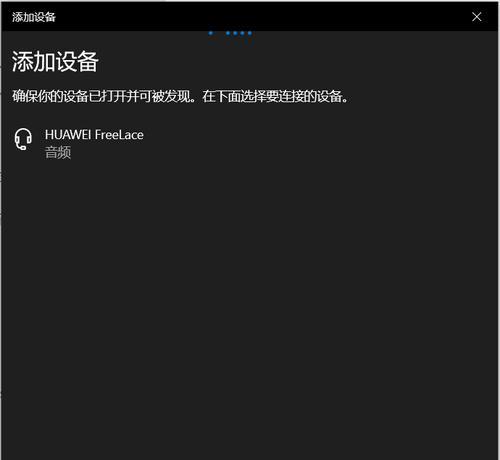Click the 添加设备 title bar text
500x460 pixels.
pyautogui.click(x=34, y=17)
